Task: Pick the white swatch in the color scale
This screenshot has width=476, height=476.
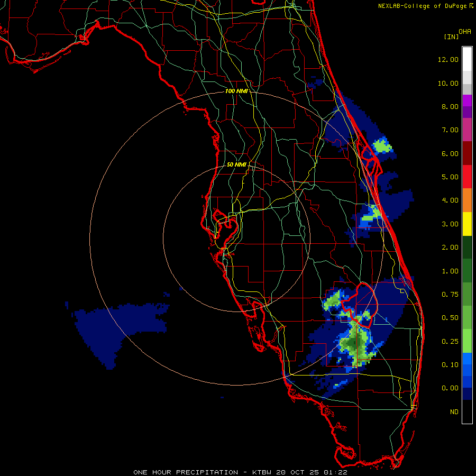Action: pos(467,59)
